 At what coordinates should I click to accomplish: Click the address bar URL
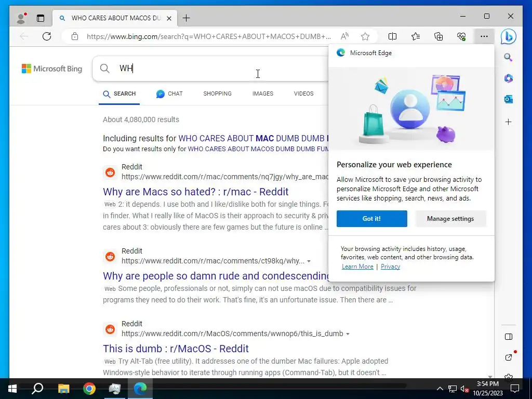coord(208,36)
